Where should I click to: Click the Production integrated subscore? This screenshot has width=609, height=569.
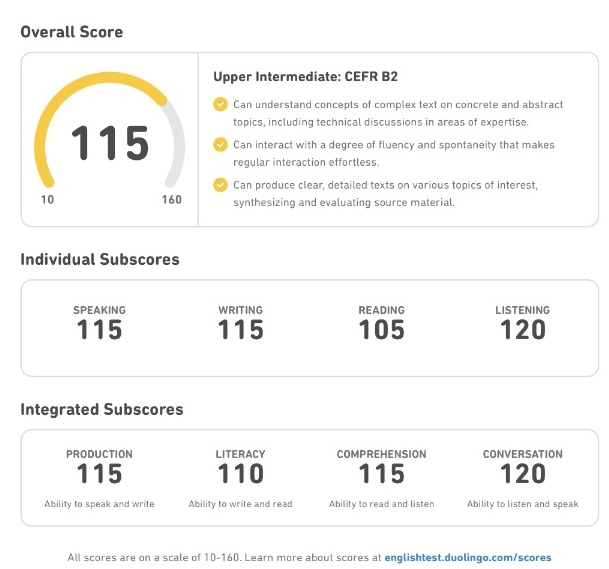coord(99,474)
